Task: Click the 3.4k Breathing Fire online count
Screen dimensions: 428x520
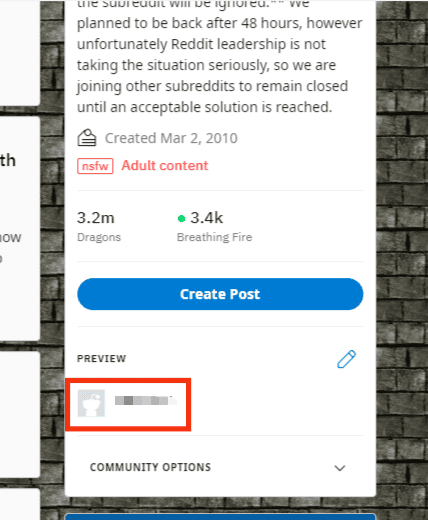Action: pos(215,226)
